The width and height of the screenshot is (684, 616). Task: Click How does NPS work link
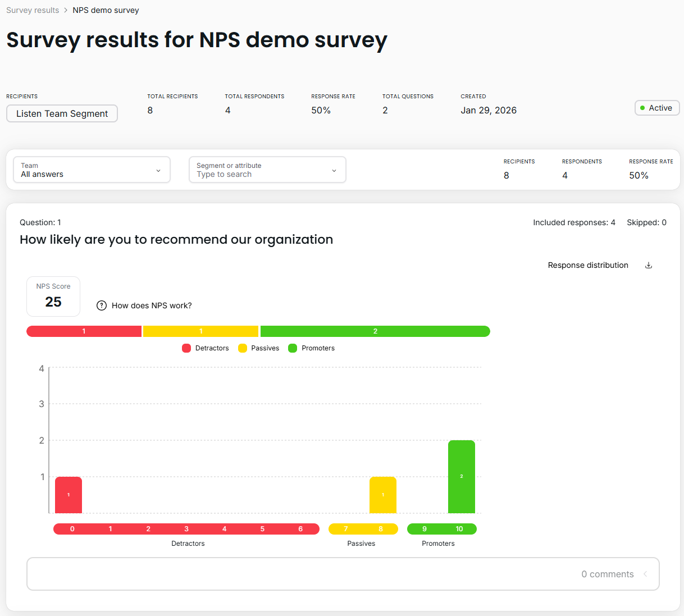pos(152,305)
